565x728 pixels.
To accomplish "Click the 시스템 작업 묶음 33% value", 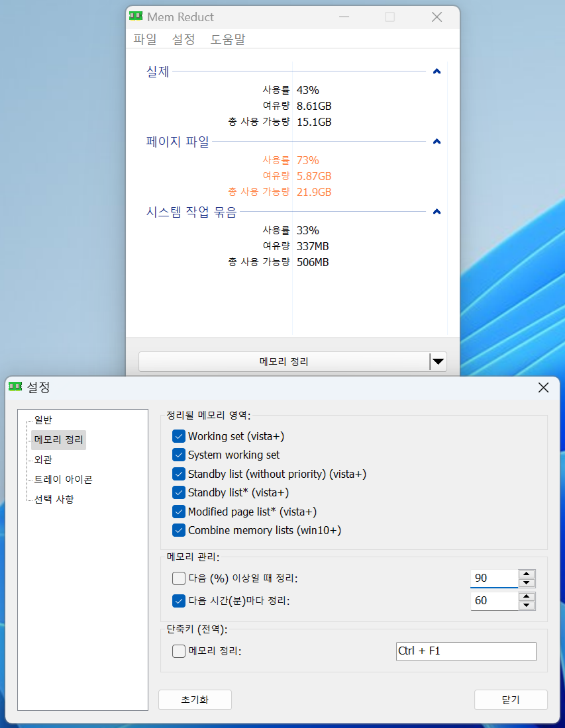I will point(308,230).
